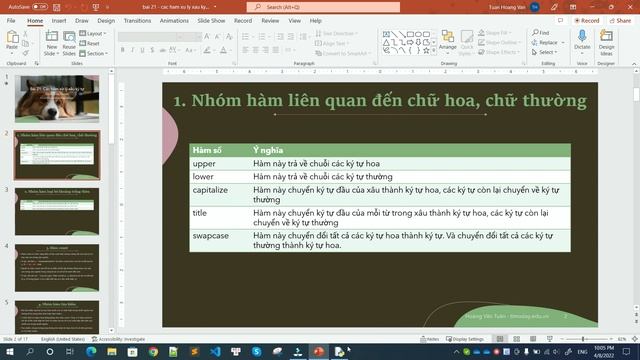Insert a New Slide

coord(51,43)
